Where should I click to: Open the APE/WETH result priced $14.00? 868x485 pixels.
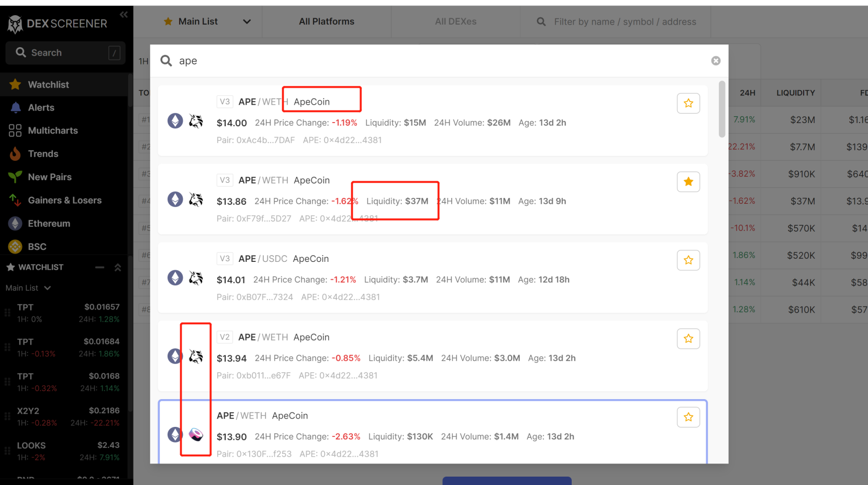click(433, 120)
